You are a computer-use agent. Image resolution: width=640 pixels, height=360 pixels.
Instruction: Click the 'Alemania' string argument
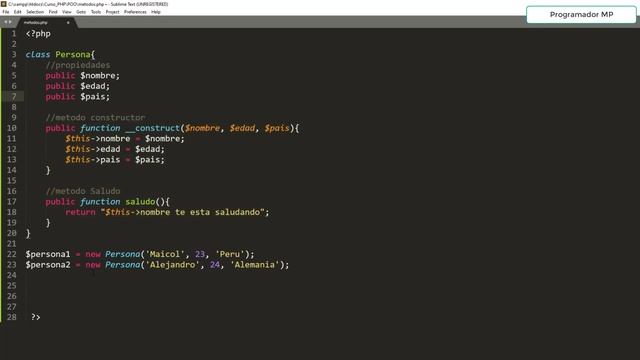point(255,265)
